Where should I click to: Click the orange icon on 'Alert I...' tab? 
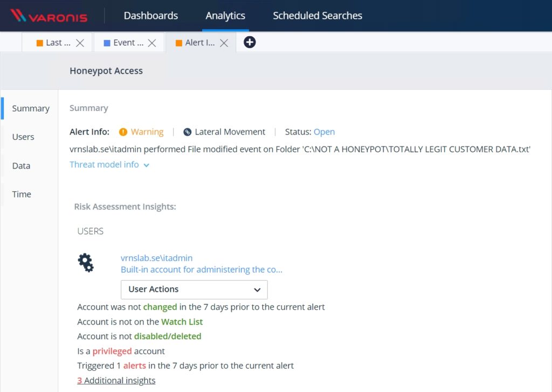point(179,43)
